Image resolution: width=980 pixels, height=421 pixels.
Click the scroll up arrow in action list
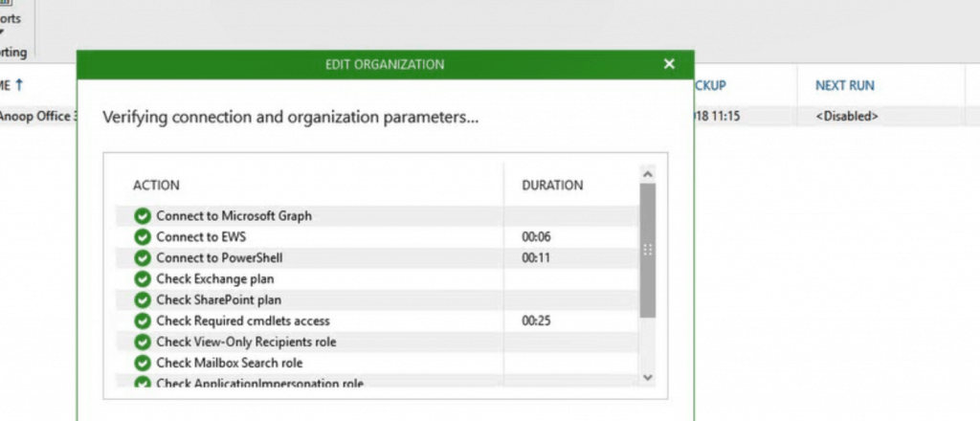click(x=648, y=174)
